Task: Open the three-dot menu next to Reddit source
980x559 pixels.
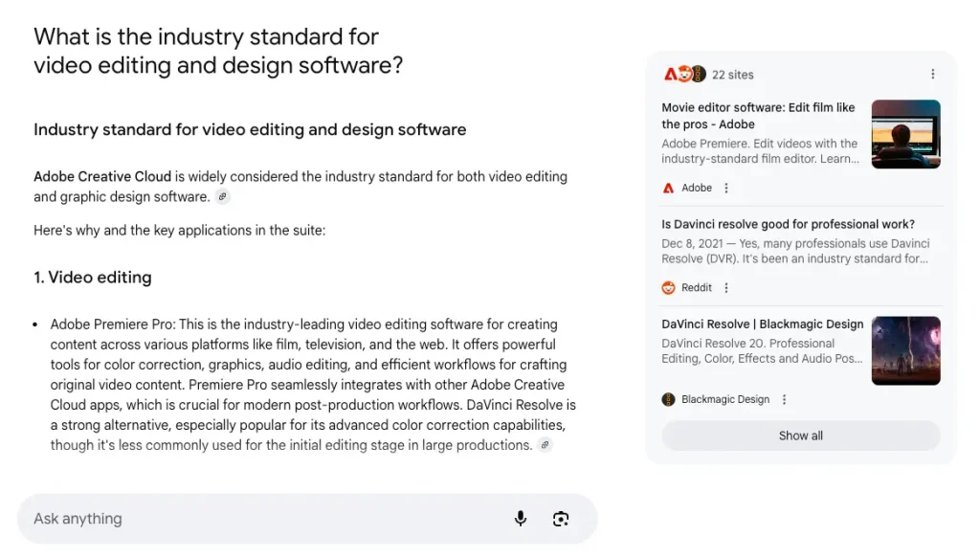Action: click(x=726, y=287)
